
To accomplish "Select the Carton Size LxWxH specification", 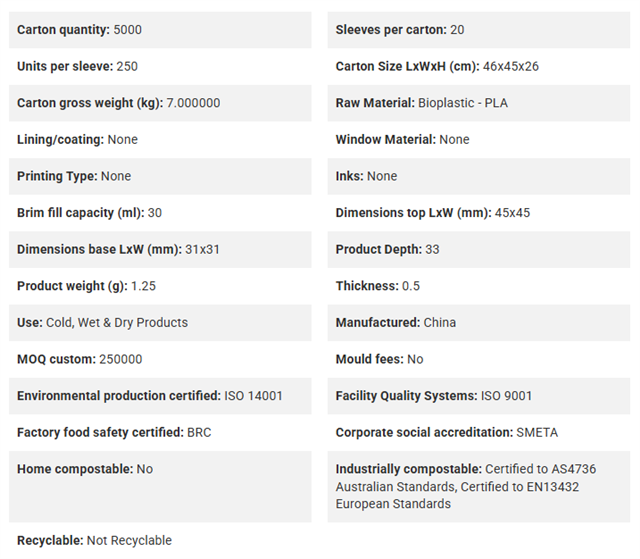I will click(x=479, y=67).
